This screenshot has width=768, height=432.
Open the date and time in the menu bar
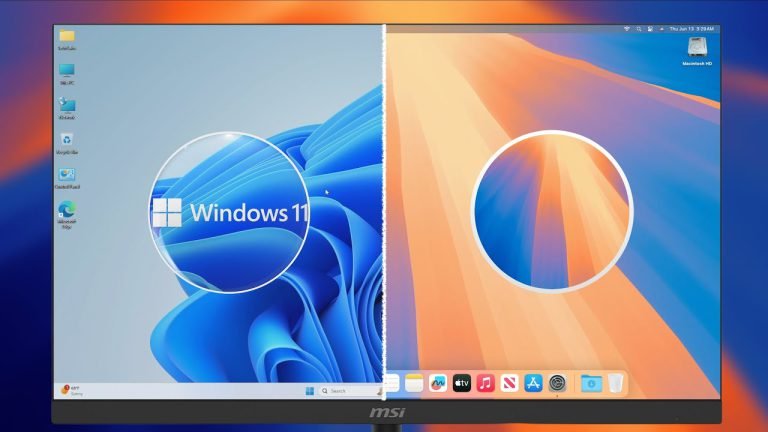(x=692, y=29)
